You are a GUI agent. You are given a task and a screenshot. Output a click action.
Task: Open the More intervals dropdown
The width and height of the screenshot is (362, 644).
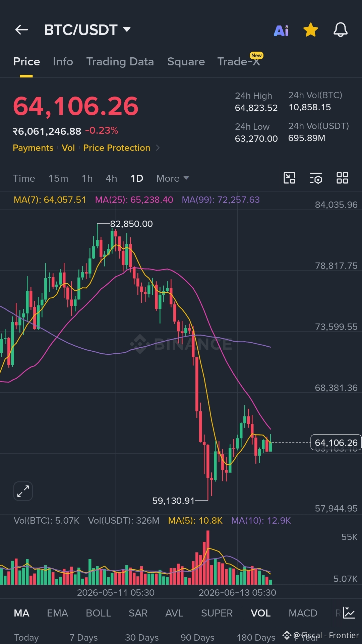[x=173, y=178]
